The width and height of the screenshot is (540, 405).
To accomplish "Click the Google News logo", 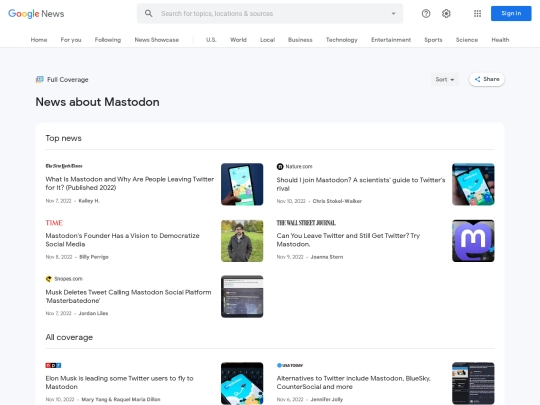I will (36, 14).
